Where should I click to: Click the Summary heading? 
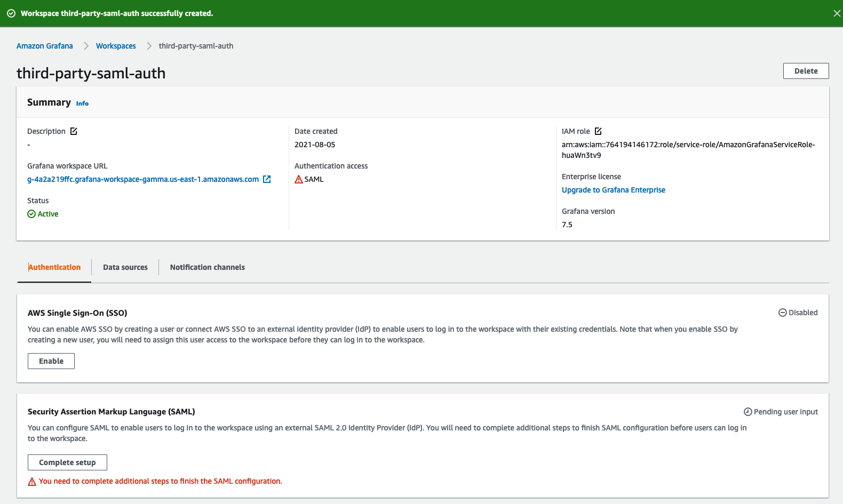(x=49, y=102)
